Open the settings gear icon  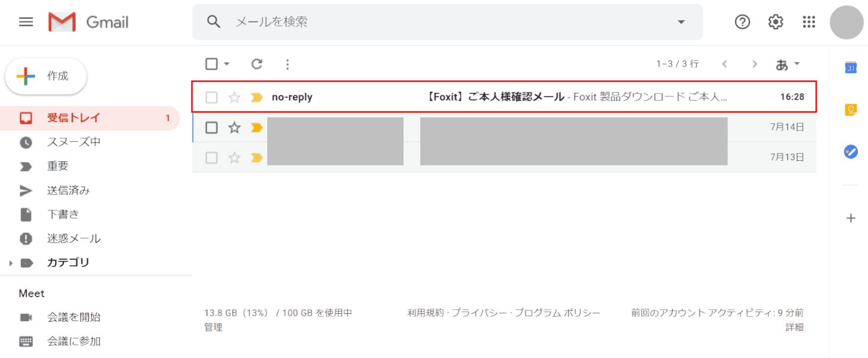[776, 22]
